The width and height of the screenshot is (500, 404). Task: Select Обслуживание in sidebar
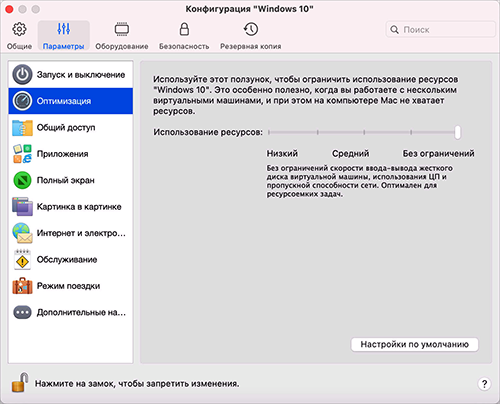(x=71, y=259)
